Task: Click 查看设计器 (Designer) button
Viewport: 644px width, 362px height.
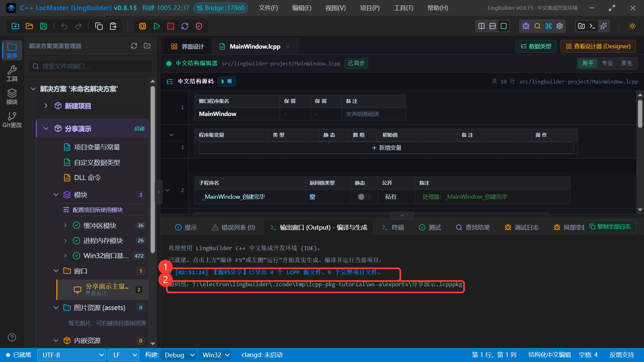Action: 598,46
